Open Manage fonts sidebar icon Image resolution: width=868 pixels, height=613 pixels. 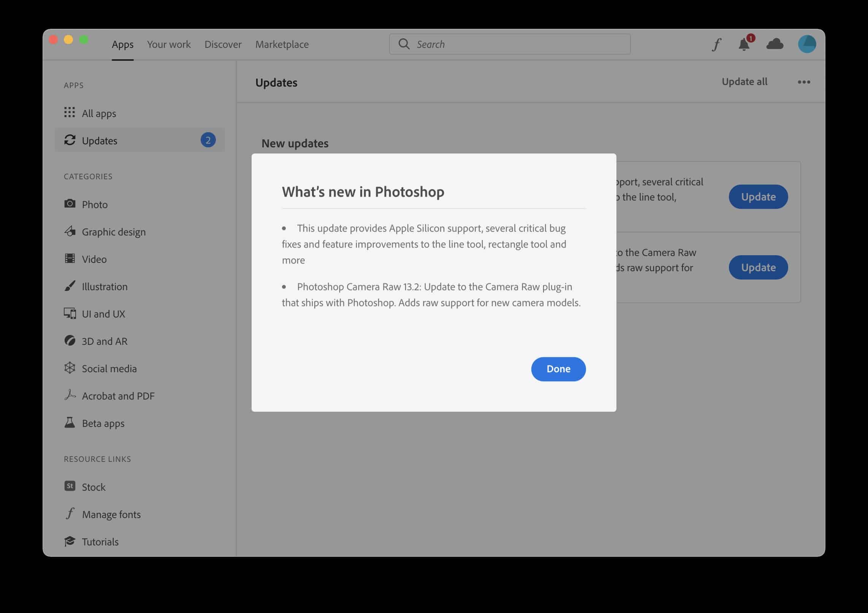70,513
